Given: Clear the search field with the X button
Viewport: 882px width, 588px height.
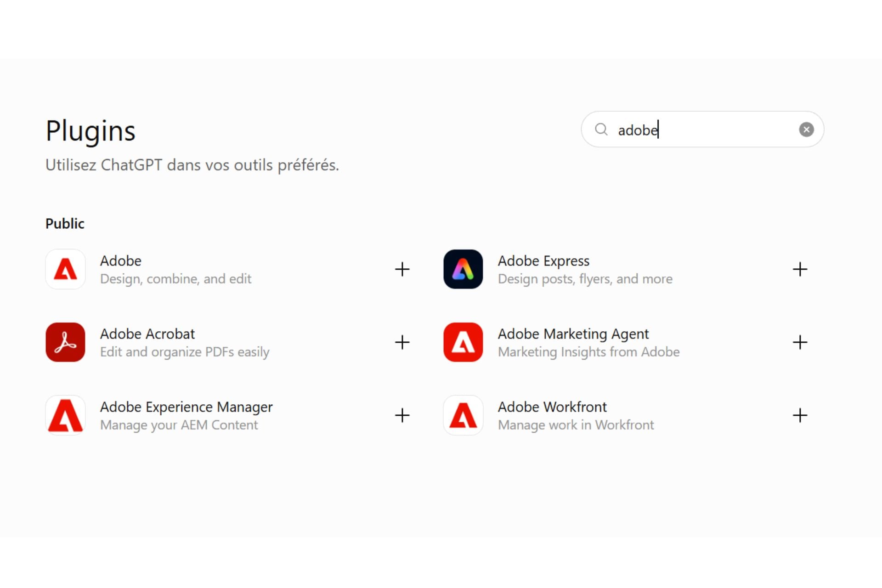Looking at the screenshot, I should (x=806, y=130).
